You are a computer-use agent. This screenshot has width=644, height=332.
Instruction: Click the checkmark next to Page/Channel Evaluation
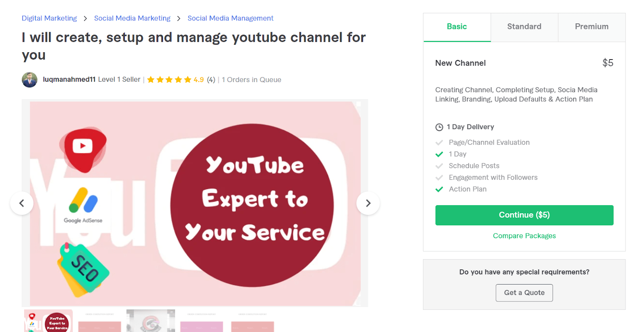click(439, 142)
